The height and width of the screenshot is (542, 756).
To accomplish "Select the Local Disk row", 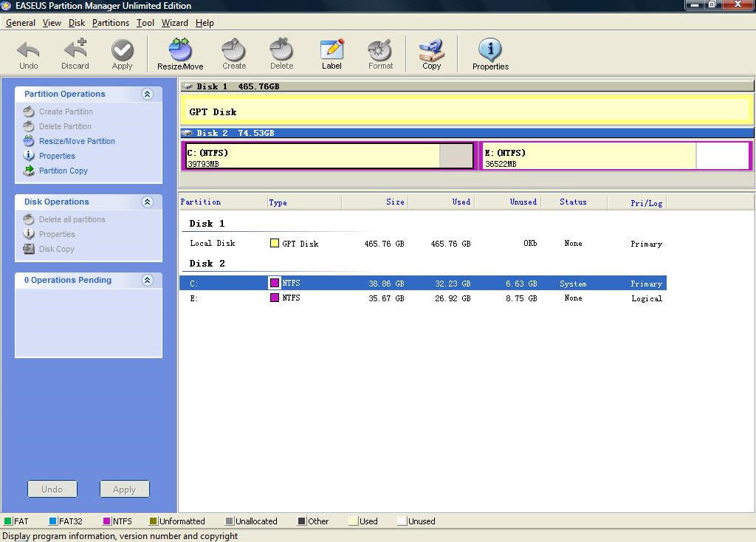I will point(423,244).
